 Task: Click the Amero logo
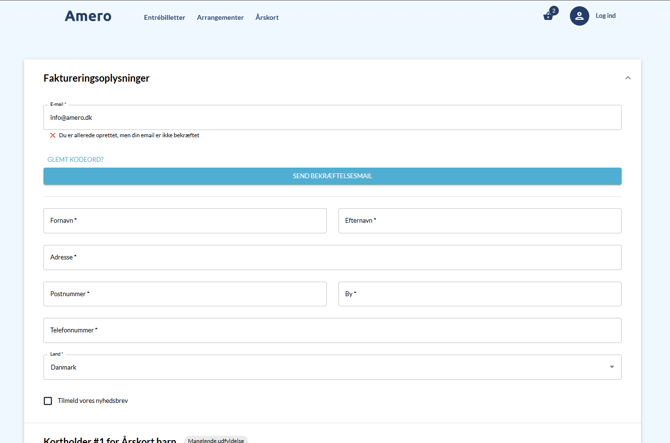point(88,16)
